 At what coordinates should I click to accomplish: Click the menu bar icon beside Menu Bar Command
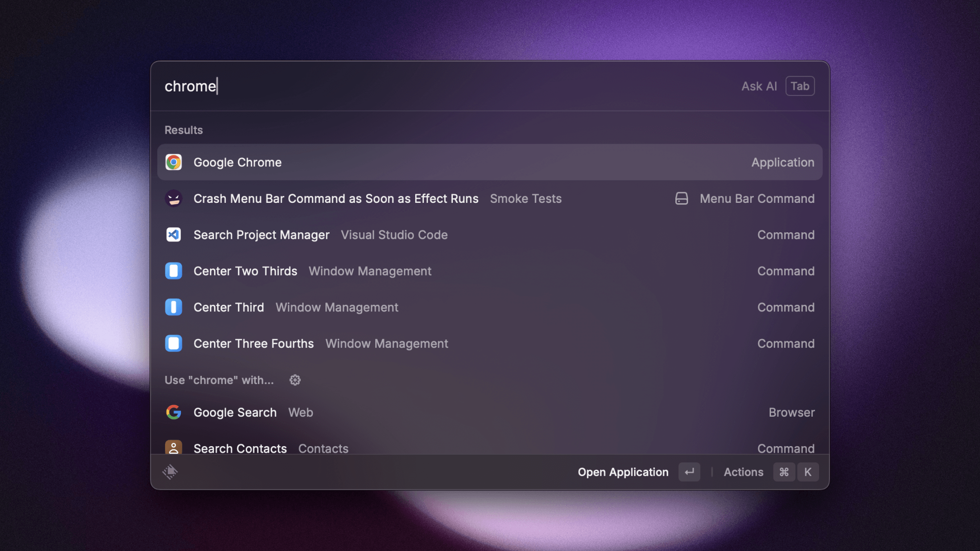point(682,199)
